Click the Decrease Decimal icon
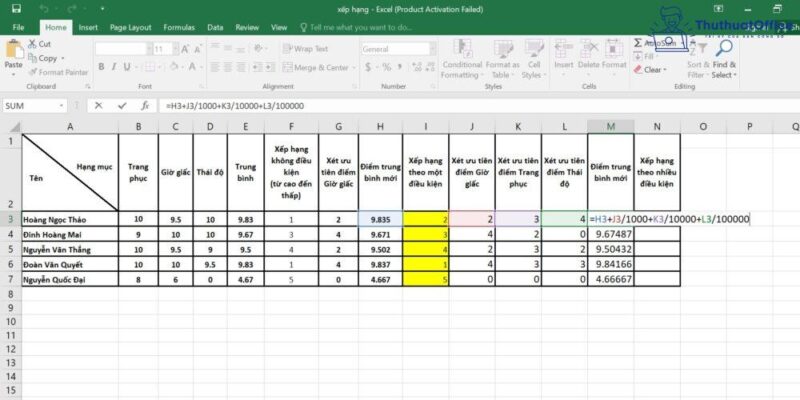This screenshot has width=800, height=400. pos(430,67)
